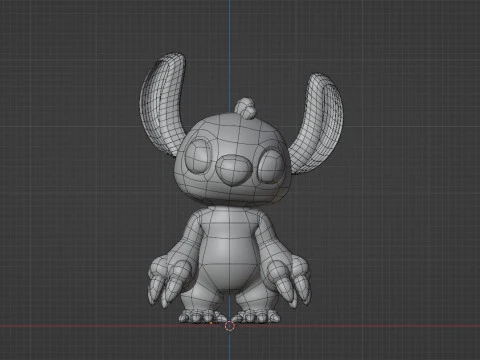Click the tall ear on the left side
480x360 pixels.
(163, 104)
